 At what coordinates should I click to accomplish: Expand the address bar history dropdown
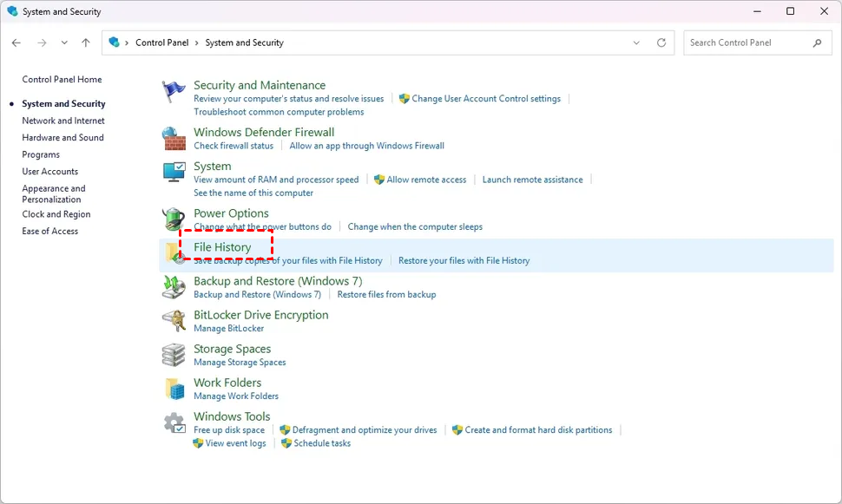coord(637,43)
